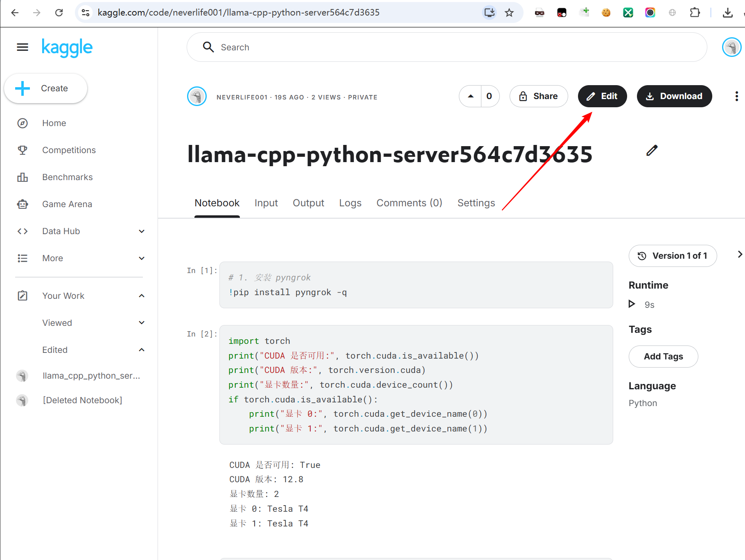Open the browser extensions puzzle icon
This screenshot has height=560, width=745.
(x=695, y=13)
